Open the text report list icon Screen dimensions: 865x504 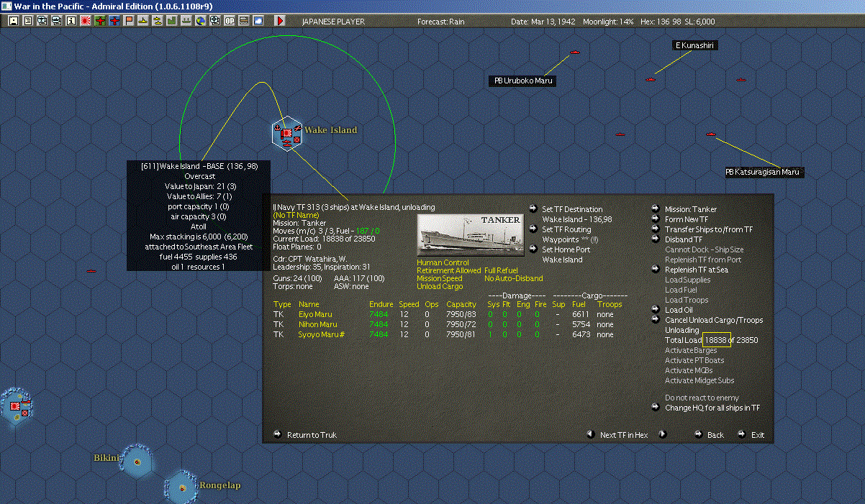[28, 22]
